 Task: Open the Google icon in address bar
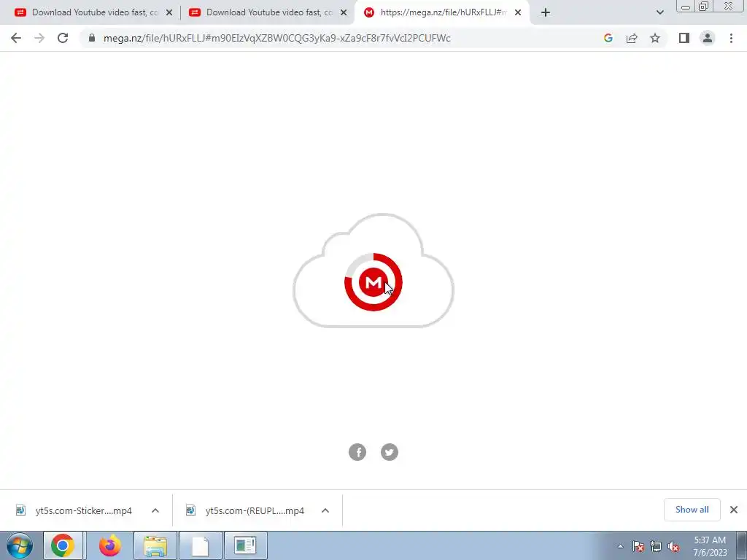click(x=608, y=38)
